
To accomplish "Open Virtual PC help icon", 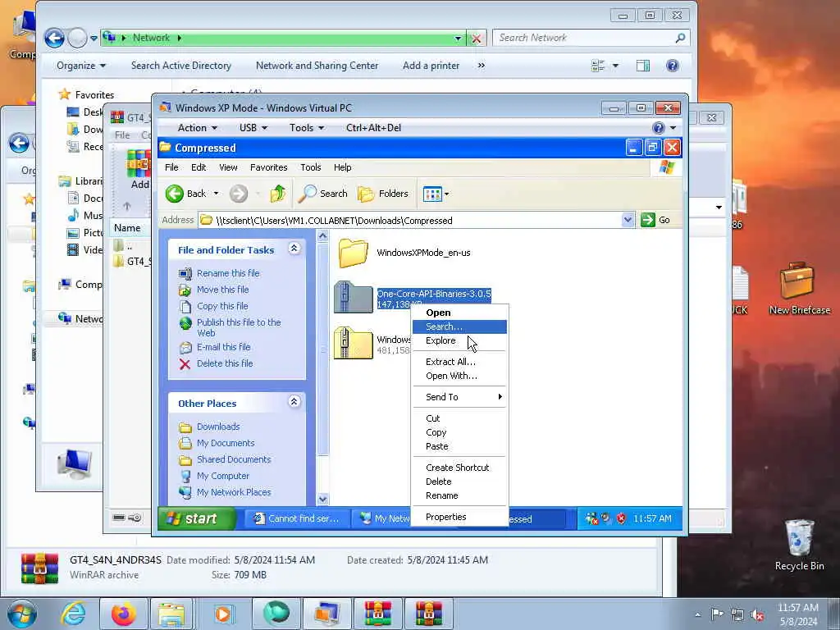I will [x=659, y=127].
